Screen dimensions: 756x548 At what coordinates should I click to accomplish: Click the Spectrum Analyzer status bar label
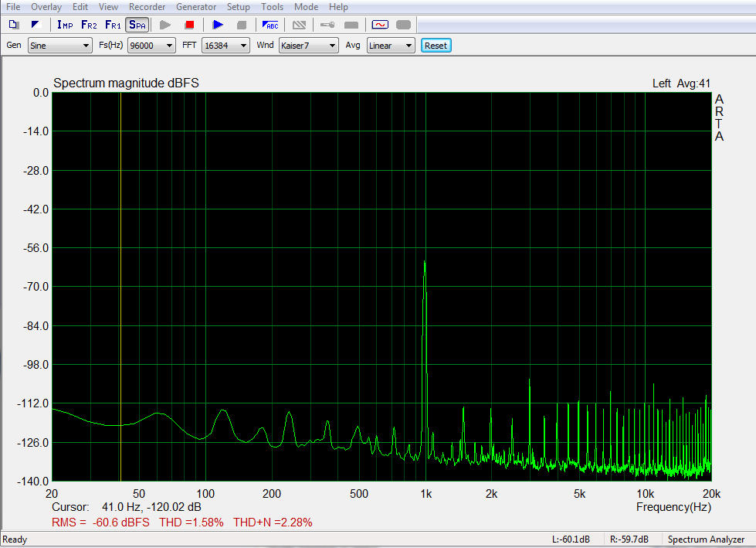tap(706, 539)
